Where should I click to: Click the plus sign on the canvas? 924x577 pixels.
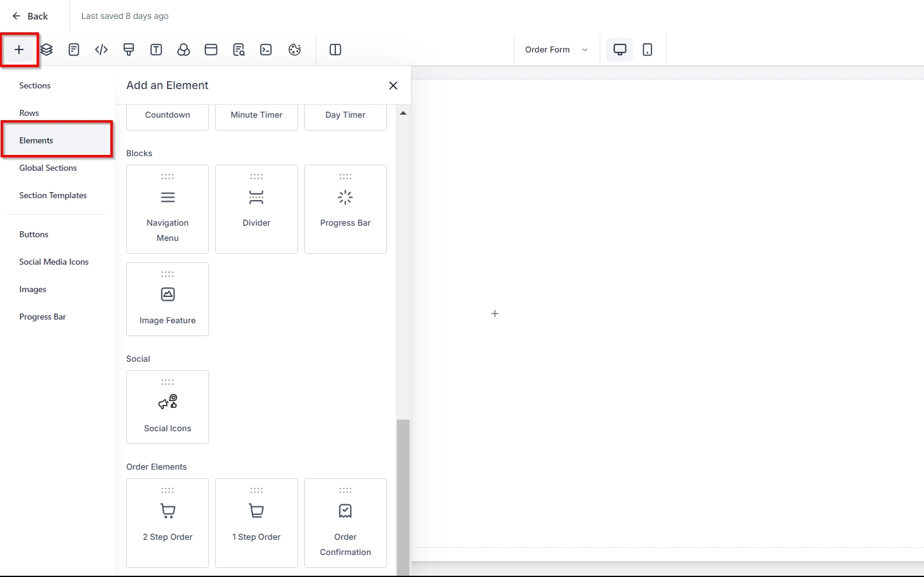pos(495,314)
